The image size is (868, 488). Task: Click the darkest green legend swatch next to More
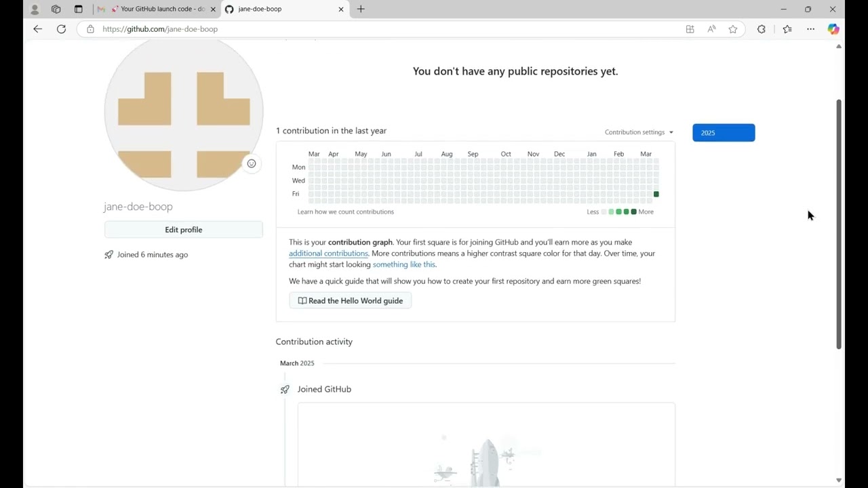[x=633, y=212]
